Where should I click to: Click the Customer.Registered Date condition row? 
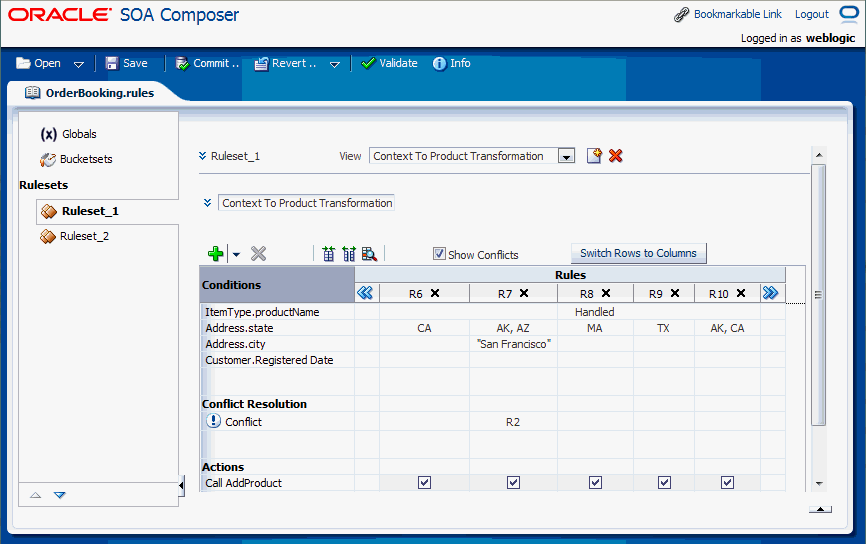click(x=277, y=360)
